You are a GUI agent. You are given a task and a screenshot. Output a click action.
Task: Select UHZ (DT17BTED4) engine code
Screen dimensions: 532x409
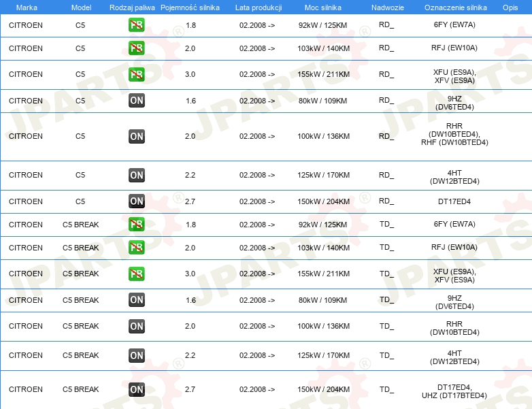pos(454,396)
